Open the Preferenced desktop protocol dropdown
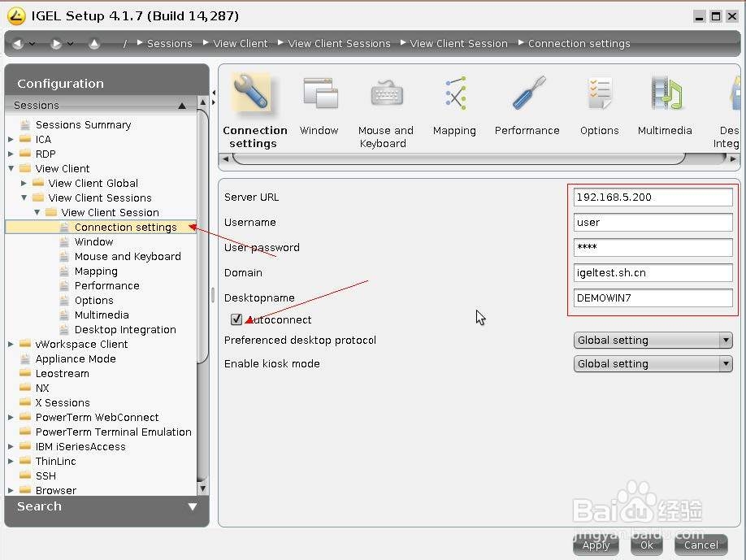The width and height of the screenshot is (746, 560). click(x=653, y=341)
